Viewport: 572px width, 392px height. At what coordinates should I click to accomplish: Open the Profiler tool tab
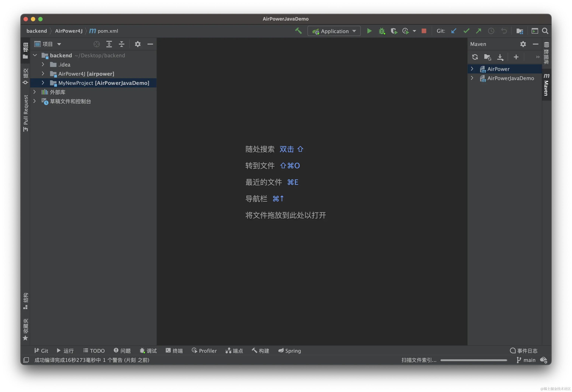point(204,351)
